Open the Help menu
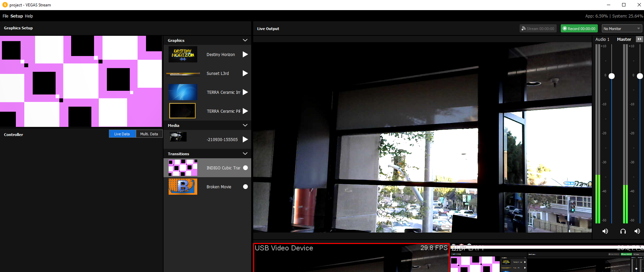This screenshot has height=272, width=644. (x=29, y=16)
